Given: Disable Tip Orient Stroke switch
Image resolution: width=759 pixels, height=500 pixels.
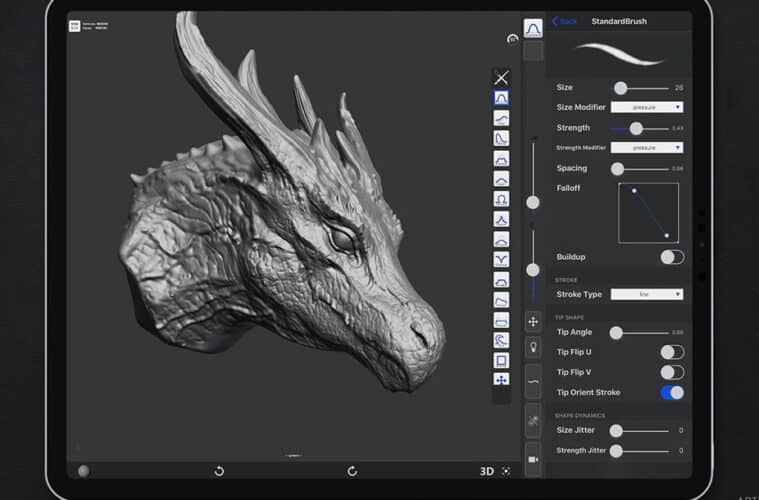Looking at the screenshot, I should 672,393.
